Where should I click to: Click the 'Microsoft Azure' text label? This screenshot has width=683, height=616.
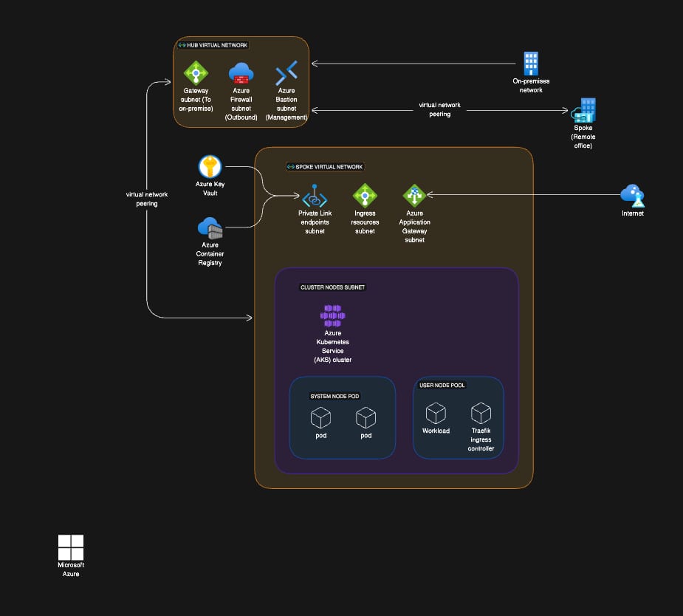[71, 569]
